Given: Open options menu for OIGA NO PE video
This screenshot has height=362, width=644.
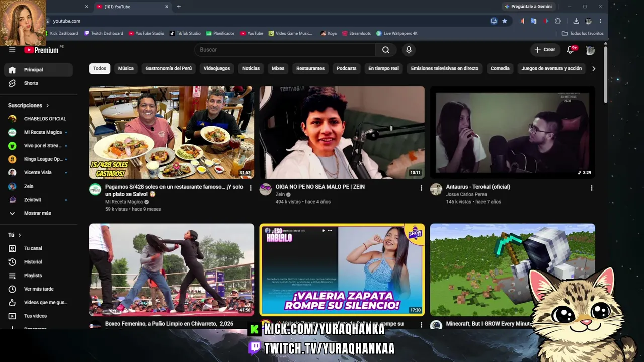Looking at the screenshot, I should (421, 188).
